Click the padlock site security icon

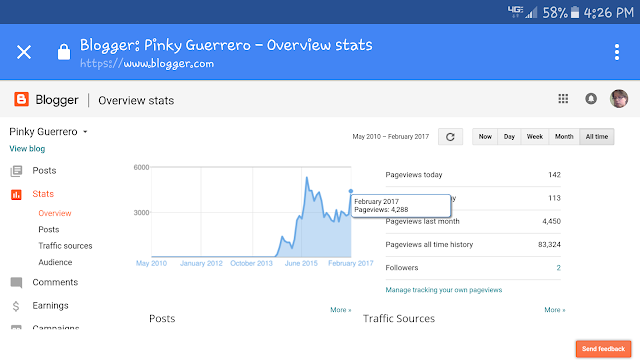[64, 52]
